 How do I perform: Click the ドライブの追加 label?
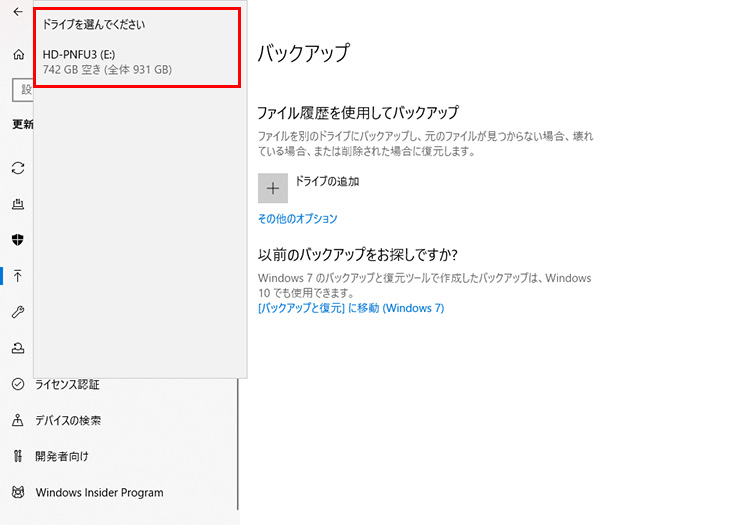click(x=326, y=182)
